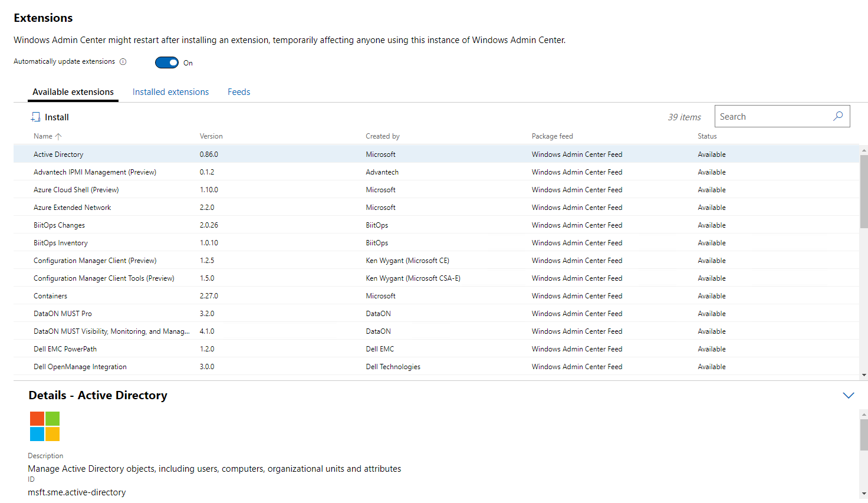Select the Available extensions tab

[x=73, y=91]
